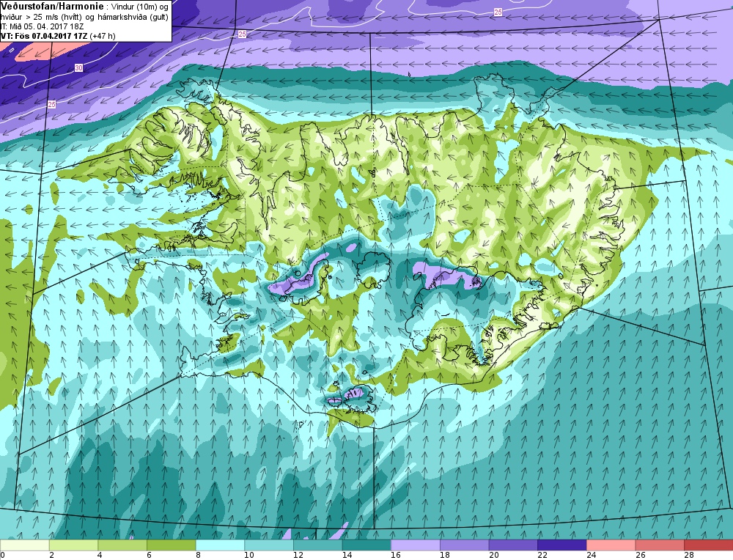The width and height of the screenshot is (733, 560).
Task: Click the red legend swatch above 28 m/s
Action: point(709,545)
